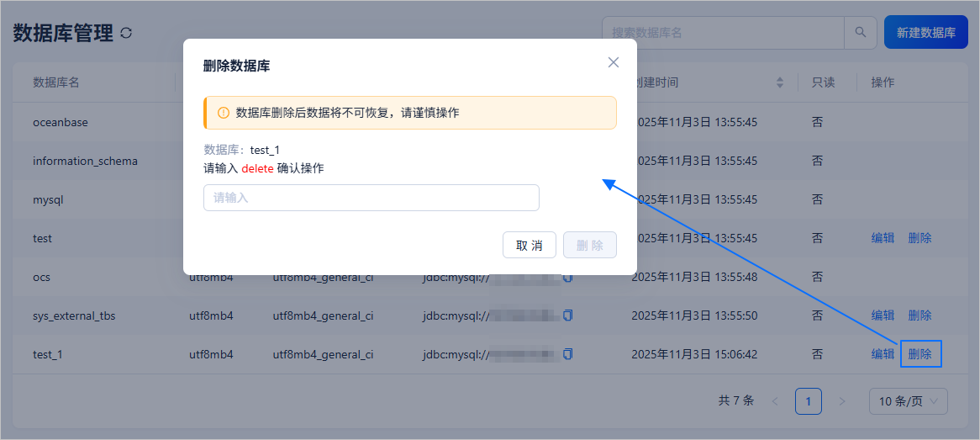The height and width of the screenshot is (440, 980).
Task: Click highlighted 删除 link for test_1
Action: 919,354
